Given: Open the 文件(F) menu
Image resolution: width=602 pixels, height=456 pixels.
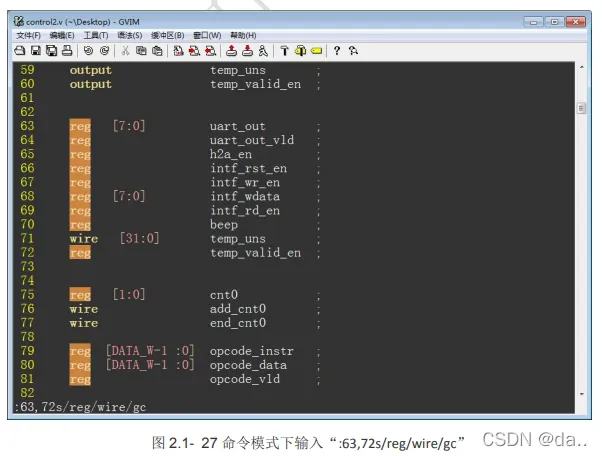Looking at the screenshot, I should [28, 35].
